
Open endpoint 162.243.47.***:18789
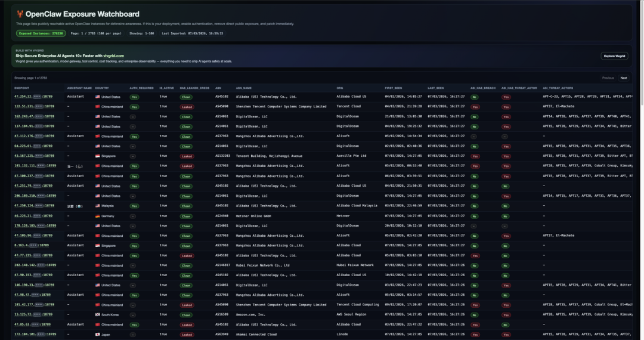click(x=34, y=116)
